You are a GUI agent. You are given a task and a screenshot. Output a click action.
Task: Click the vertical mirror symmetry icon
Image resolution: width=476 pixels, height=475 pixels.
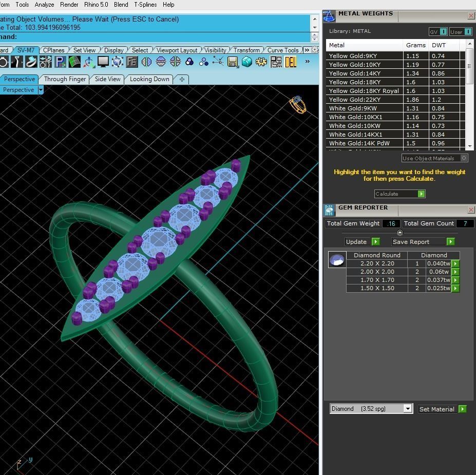161,62
